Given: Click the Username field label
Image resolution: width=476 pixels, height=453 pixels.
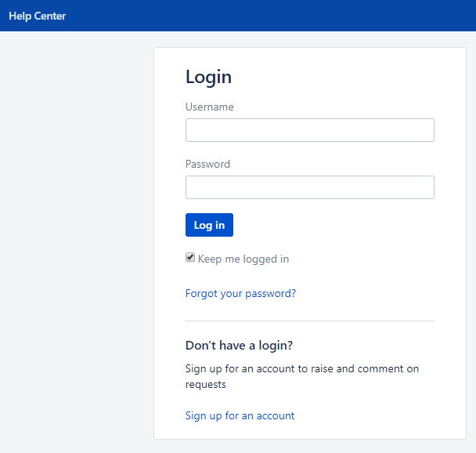Looking at the screenshot, I should 210,107.
